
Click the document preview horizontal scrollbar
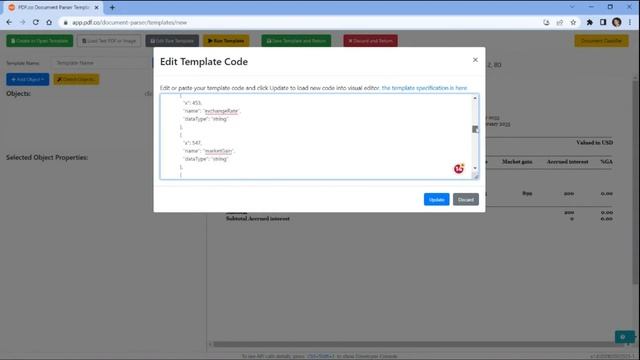[420, 344]
